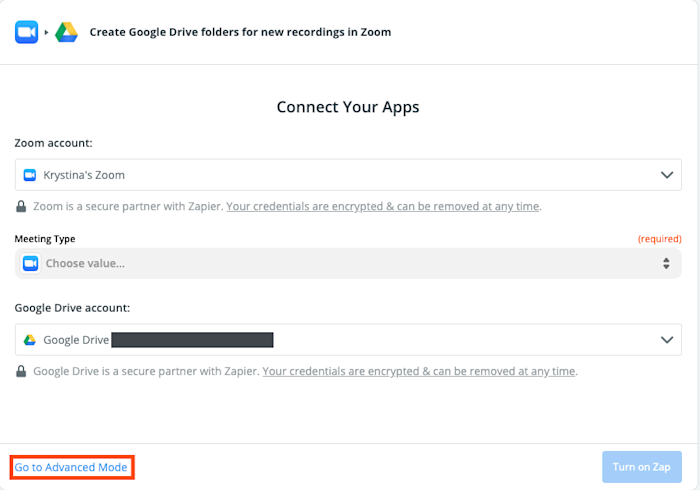
Task: Expand the Google Drive account dropdown chevron
Action: [667, 340]
